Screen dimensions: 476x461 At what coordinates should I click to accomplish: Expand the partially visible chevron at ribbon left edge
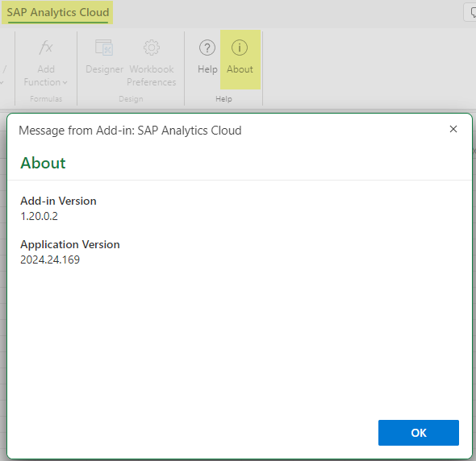coord(2,82)
